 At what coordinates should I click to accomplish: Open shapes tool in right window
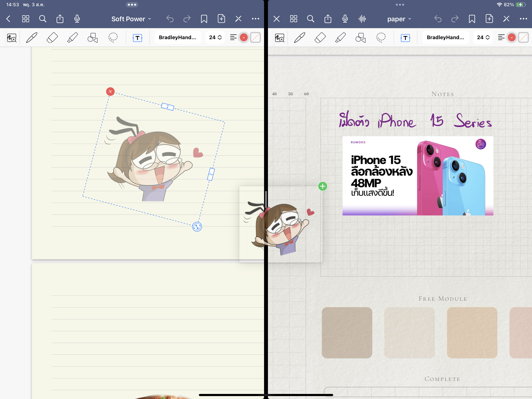(x=360, y=38)
